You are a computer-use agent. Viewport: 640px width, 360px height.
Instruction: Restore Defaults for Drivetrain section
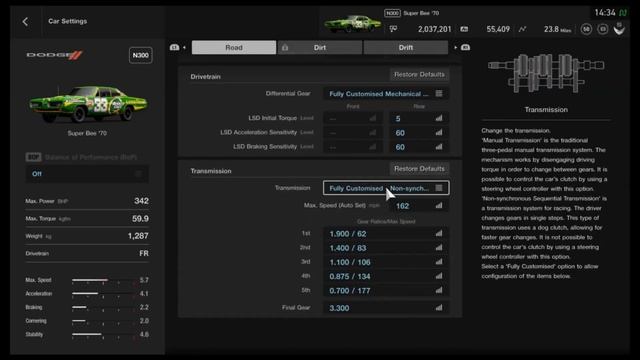[419, 74]
